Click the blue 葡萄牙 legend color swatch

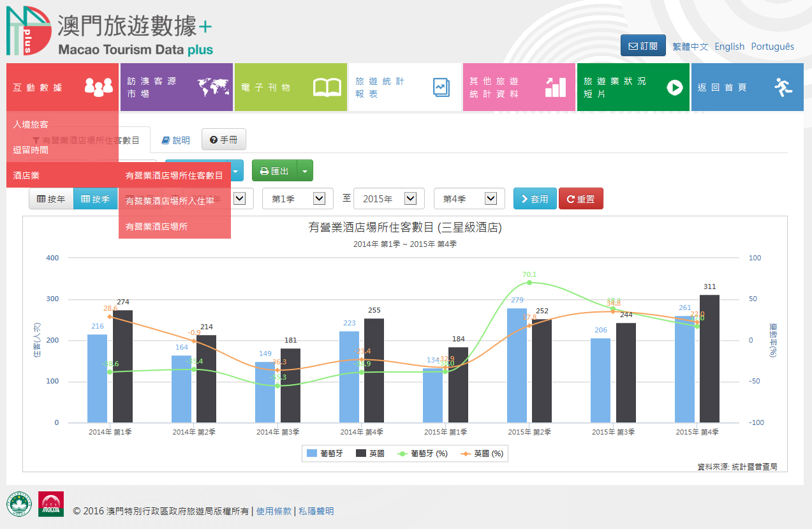pyautogui.click(x=312, y=454)
